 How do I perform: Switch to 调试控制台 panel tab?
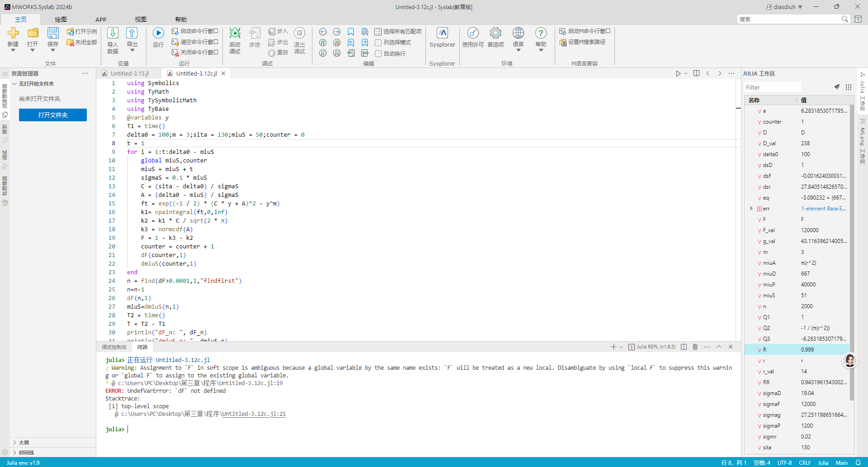(114, 347)
